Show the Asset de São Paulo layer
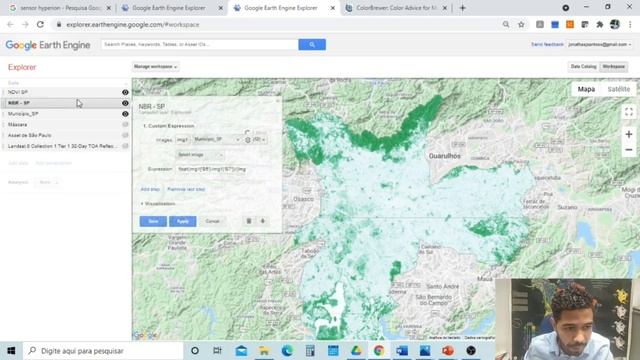The width and height of the screenshot is (640, 360). click(x=125, y=135)
